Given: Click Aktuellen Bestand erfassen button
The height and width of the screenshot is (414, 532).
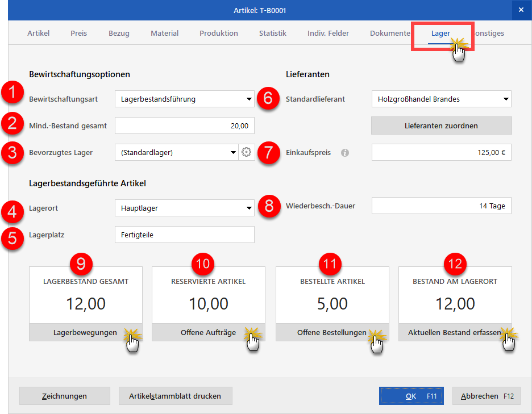Looking at the screenshot, I should [455, 332].
